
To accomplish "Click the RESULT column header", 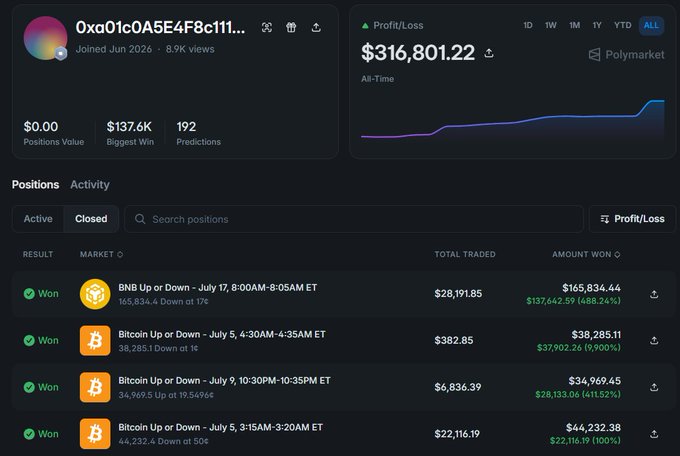I will point(38,254).
